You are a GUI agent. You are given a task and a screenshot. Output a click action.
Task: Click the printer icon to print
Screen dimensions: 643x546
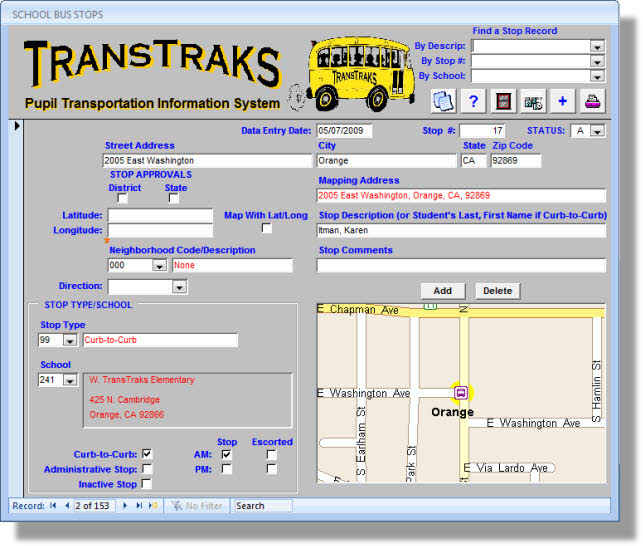tap(592, 100)
